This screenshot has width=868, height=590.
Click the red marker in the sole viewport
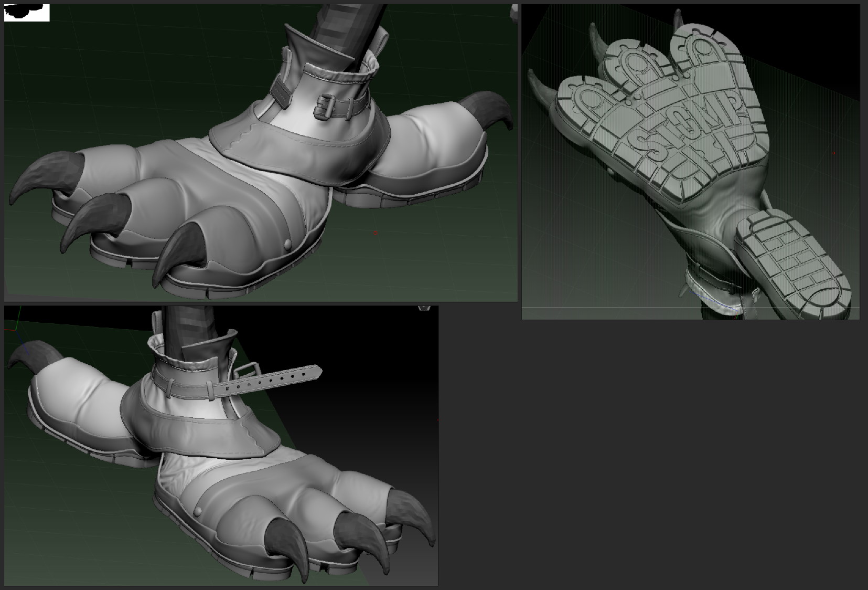coord(833,153)
